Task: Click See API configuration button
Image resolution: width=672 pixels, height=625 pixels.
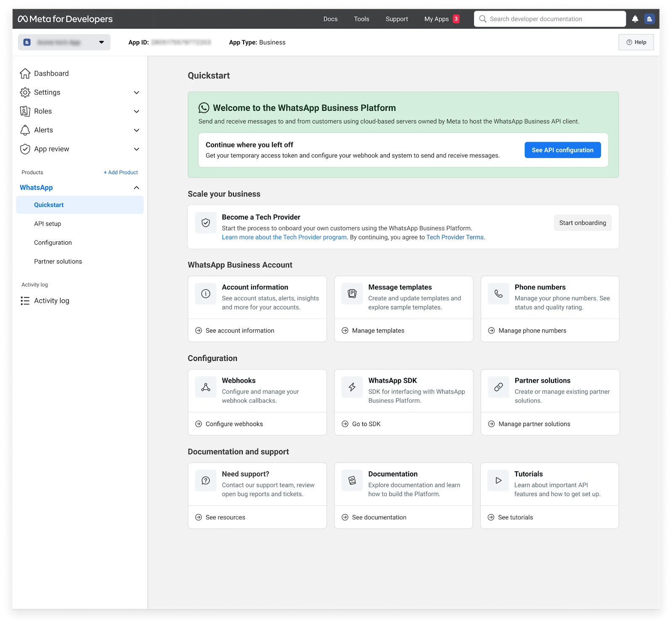Action: point(562,150)
